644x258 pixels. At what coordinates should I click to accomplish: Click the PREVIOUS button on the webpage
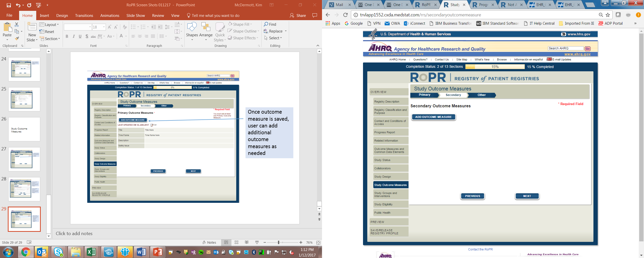pos(472,196)
